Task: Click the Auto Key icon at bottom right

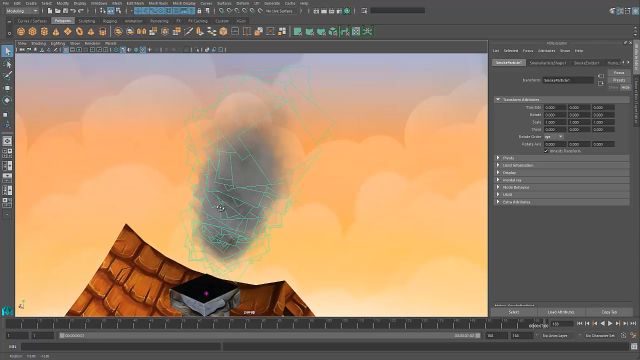Action: click(623, 336)
